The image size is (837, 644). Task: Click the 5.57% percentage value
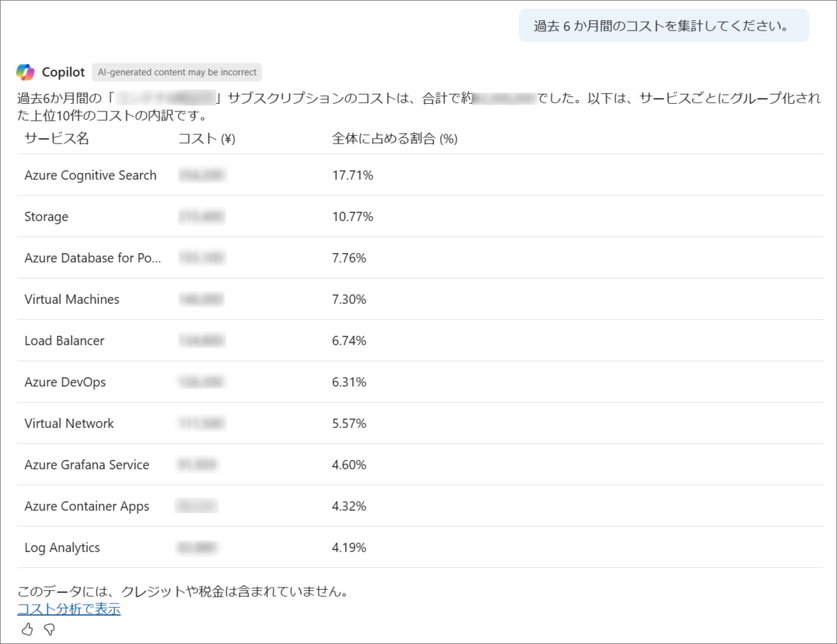tap(349, 424)
